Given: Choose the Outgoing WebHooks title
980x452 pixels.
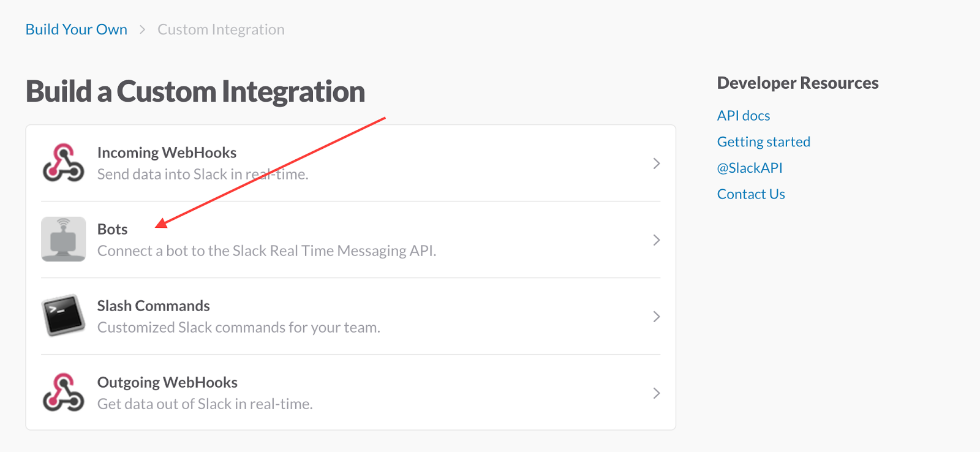Looking at the screenshot, I should point(167,382).
